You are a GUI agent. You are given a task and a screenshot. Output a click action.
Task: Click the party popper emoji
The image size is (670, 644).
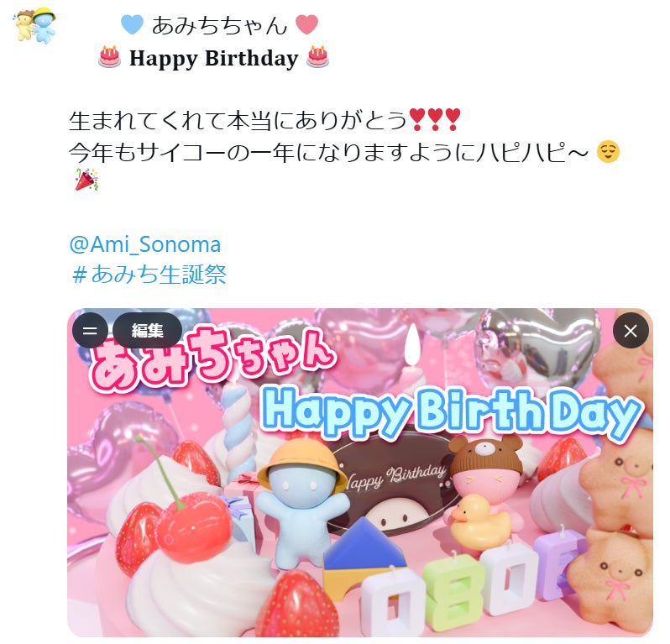tap(86, 180)
